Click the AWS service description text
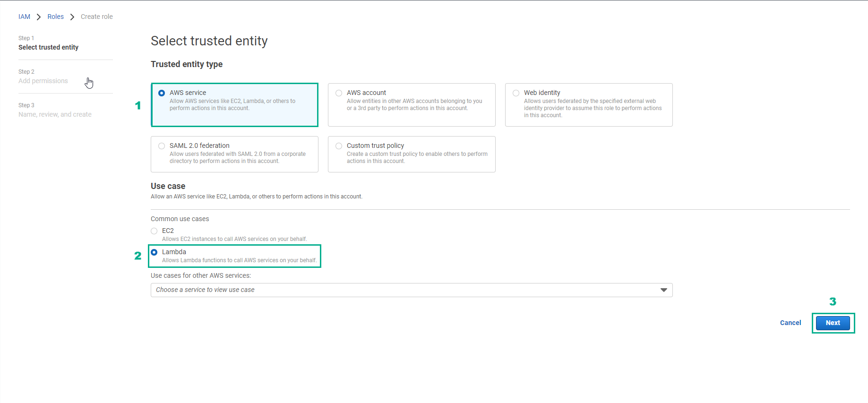The height and width of the screenshot is (403, 868). [x=232, y=105]
